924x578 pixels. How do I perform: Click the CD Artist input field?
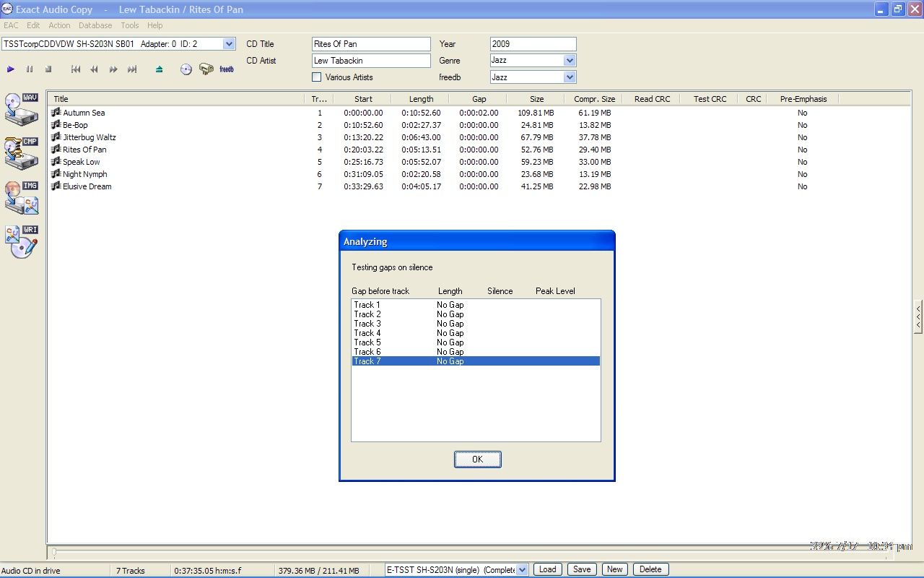point(371,61)
